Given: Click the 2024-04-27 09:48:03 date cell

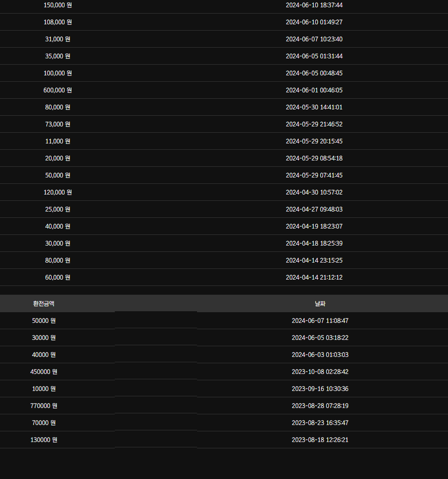Looking at the screenshot, I should point(314,209).
